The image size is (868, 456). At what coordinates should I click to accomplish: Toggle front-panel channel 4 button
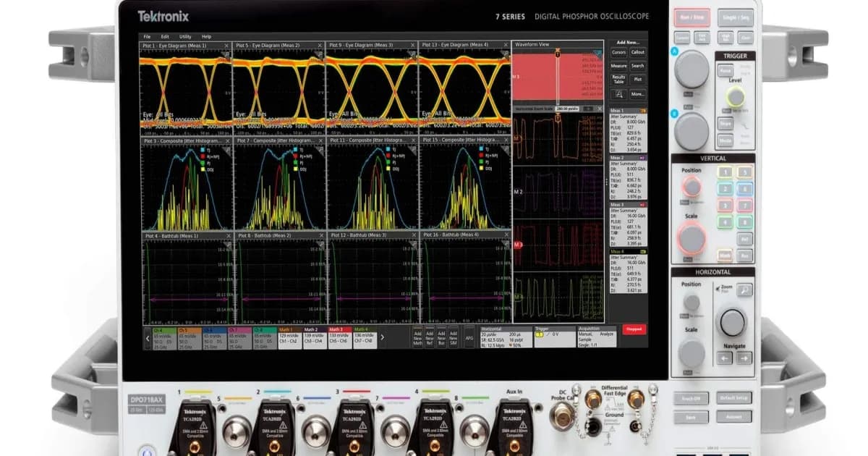pos(725,222)
